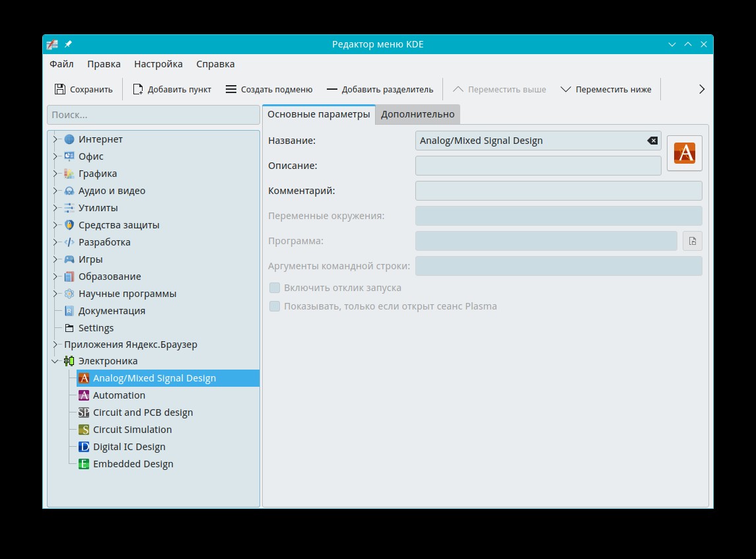Expand the Офис tree node
The height and width of the screenshot is (559, 756).
(55, 156)
